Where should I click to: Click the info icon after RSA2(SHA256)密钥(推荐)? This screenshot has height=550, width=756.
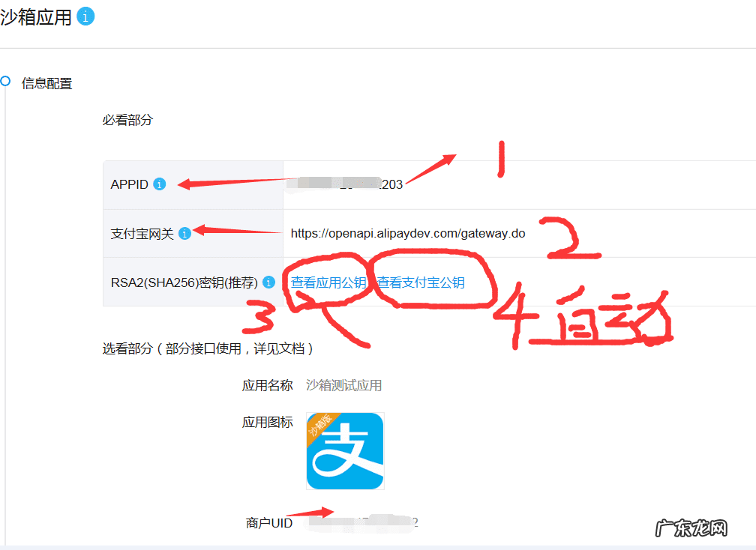[x=268, y=282]
